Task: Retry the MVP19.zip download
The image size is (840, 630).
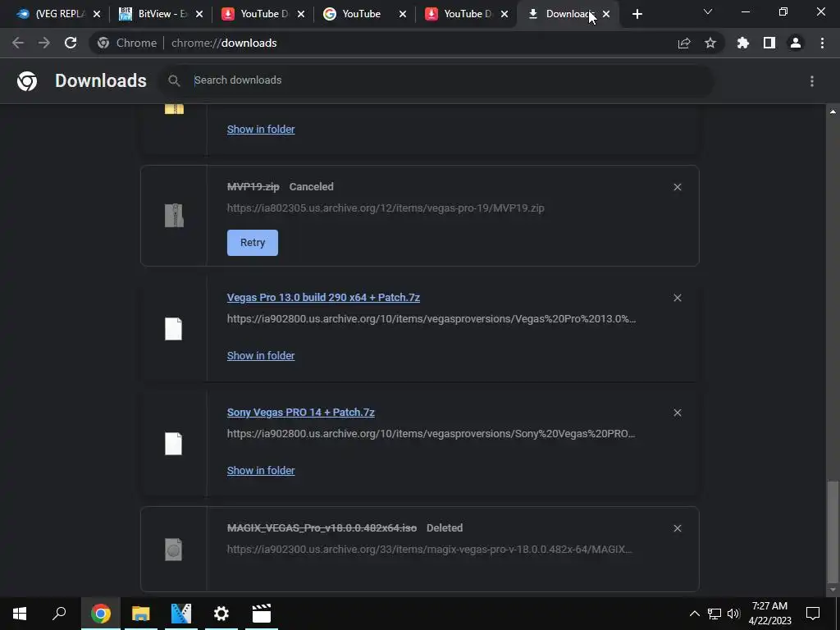Action: pyautogui.click(x=253, y=243)
